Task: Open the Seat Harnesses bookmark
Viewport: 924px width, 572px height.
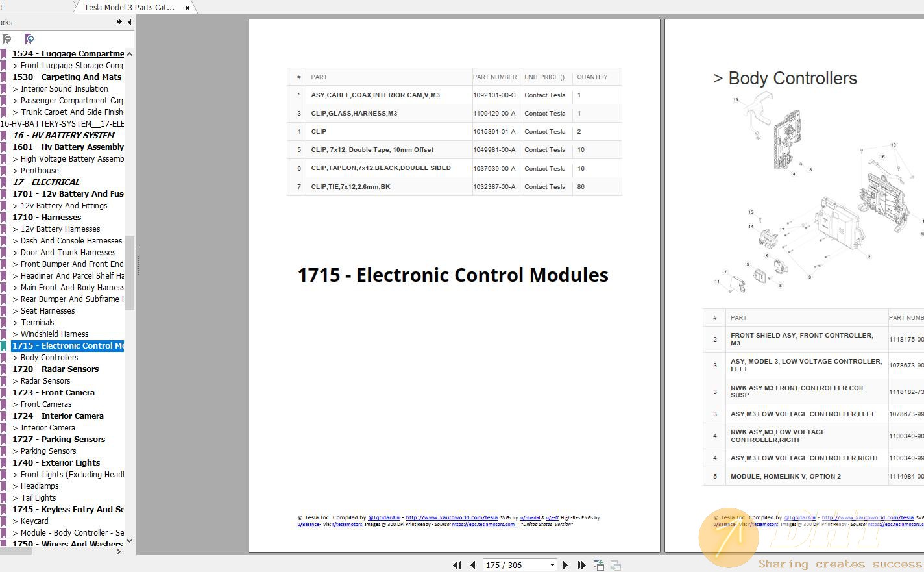Action: [43, 311]
